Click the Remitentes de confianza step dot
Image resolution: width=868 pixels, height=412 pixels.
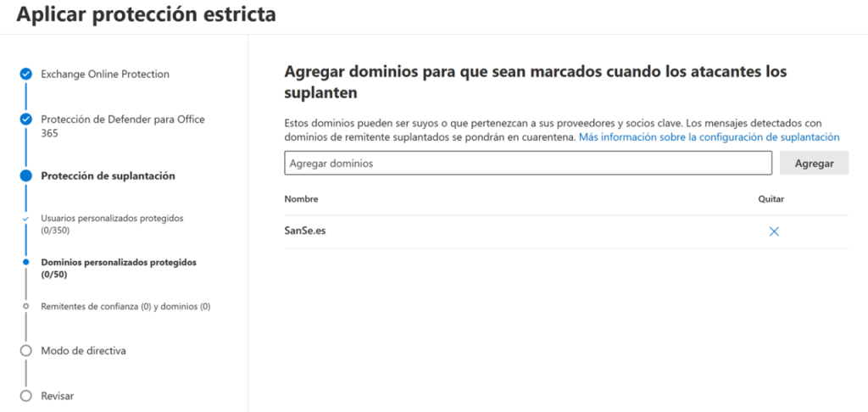coord(26,306)
